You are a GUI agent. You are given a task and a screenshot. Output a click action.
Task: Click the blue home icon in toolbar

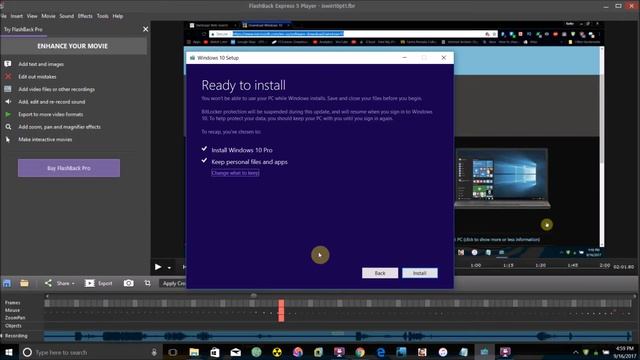click(x=7, y=283)
